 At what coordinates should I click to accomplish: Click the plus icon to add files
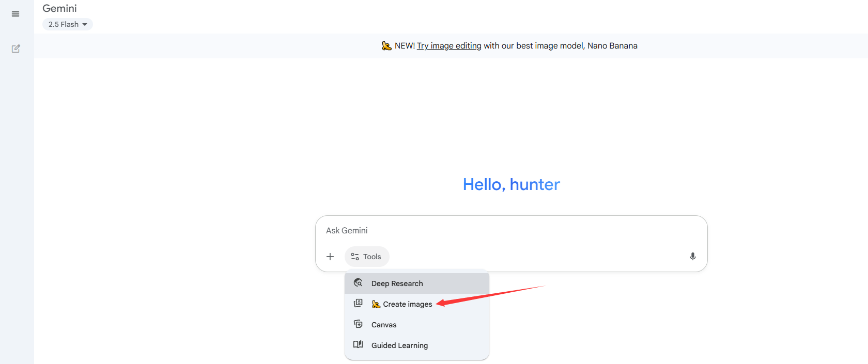coord(330,257)
